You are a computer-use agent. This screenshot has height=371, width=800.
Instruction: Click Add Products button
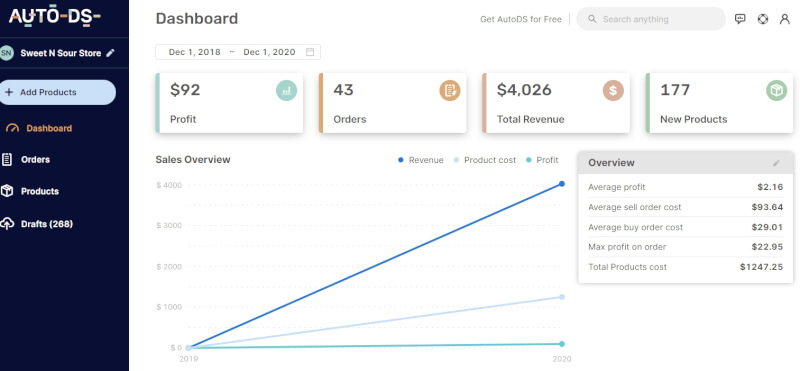(x=57, y=92)
